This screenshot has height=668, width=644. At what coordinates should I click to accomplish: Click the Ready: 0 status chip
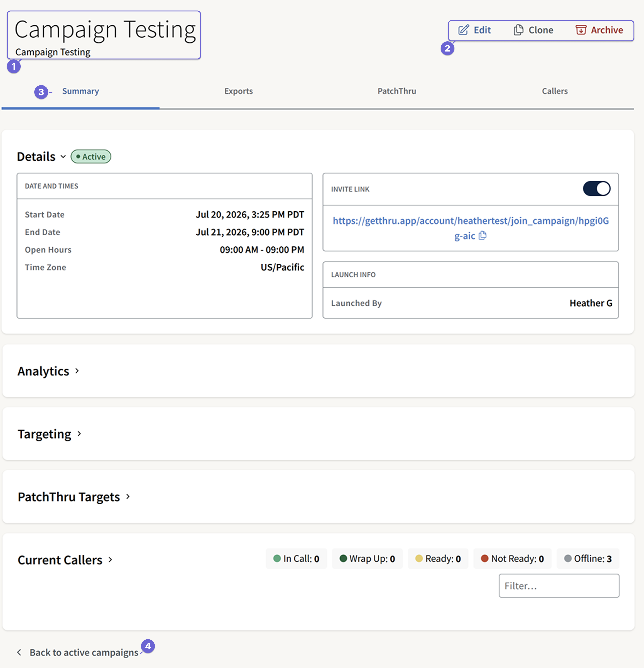click(438, 559)
